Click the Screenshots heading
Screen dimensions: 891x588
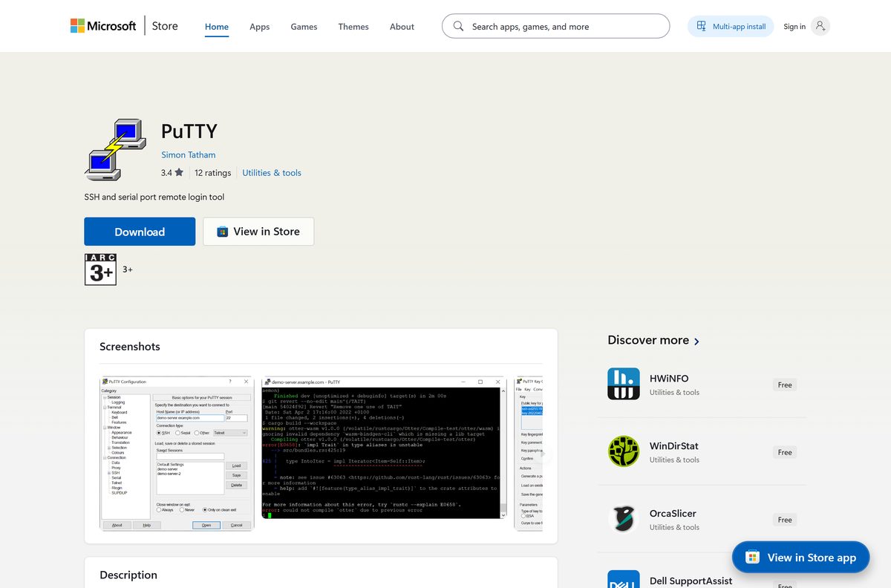click(130, 347)
